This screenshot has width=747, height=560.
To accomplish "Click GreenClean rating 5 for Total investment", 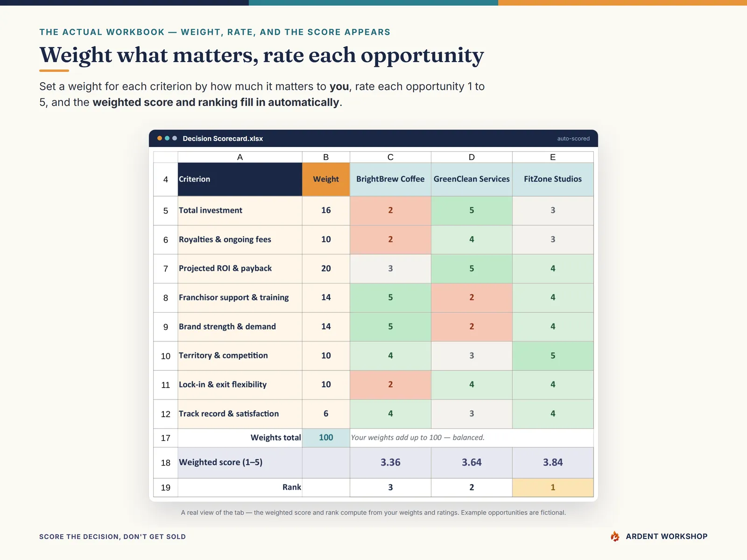I will click(x=472, y=210).
